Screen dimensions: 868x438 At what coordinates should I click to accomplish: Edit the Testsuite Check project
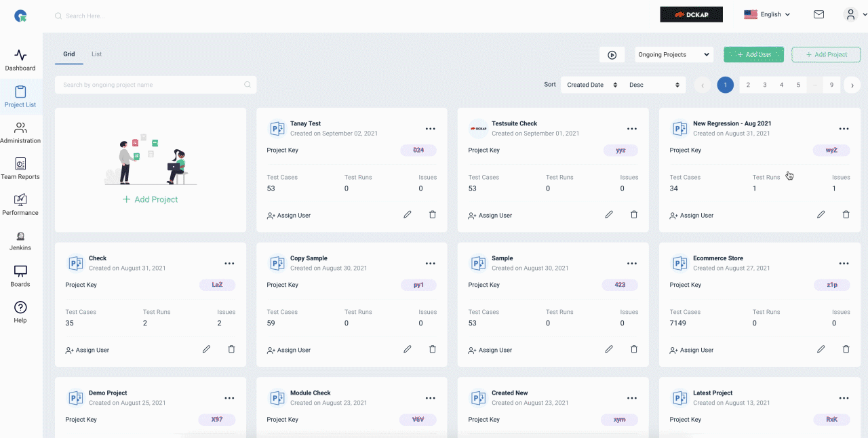tap(609, 214)
